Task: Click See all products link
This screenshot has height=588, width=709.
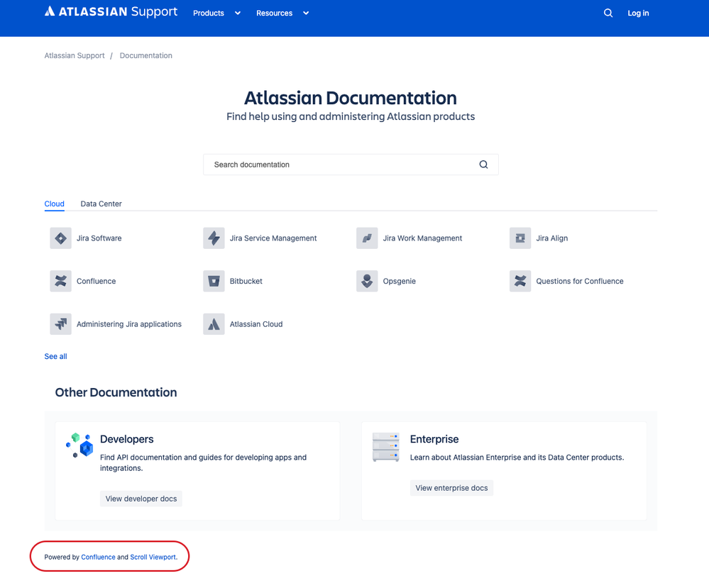Action: pos(55,356)
